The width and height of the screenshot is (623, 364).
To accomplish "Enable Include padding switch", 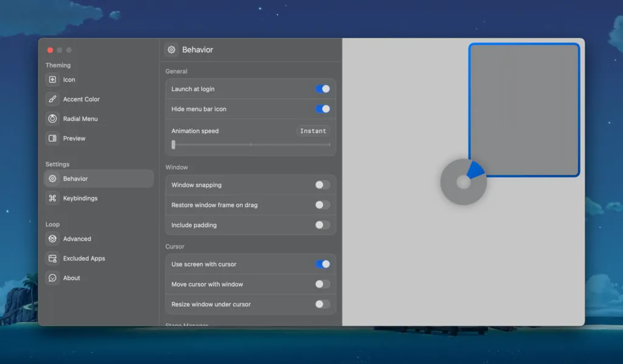I will 322,225.
